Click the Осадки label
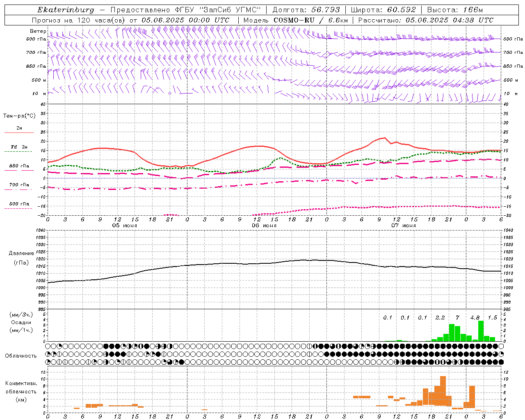The height and width of the screenshot is (420, 525). pos(21,322)
